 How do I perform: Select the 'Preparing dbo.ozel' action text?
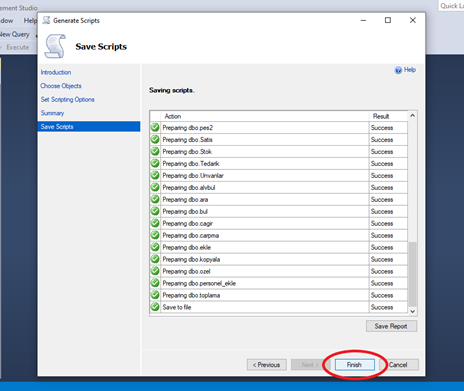(x=186, y=271)
